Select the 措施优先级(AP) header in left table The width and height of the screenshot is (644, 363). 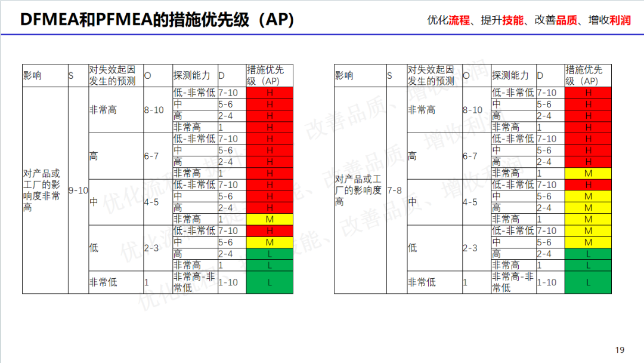click(270, 76)
